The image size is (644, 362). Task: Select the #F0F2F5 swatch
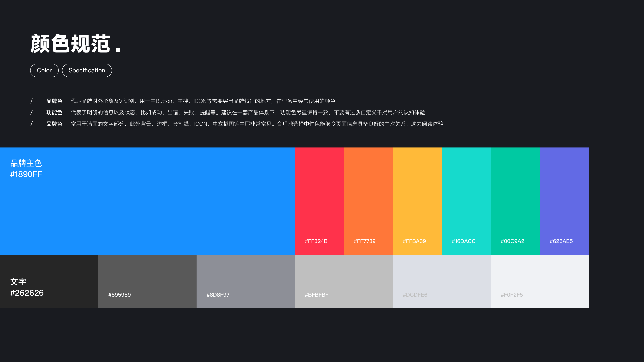540,282
